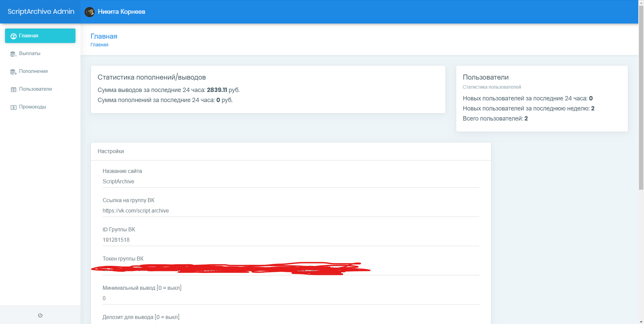Screen dimensions: 644x324
Task: Select the ID Группы ВК field
Action: point(290,240)
